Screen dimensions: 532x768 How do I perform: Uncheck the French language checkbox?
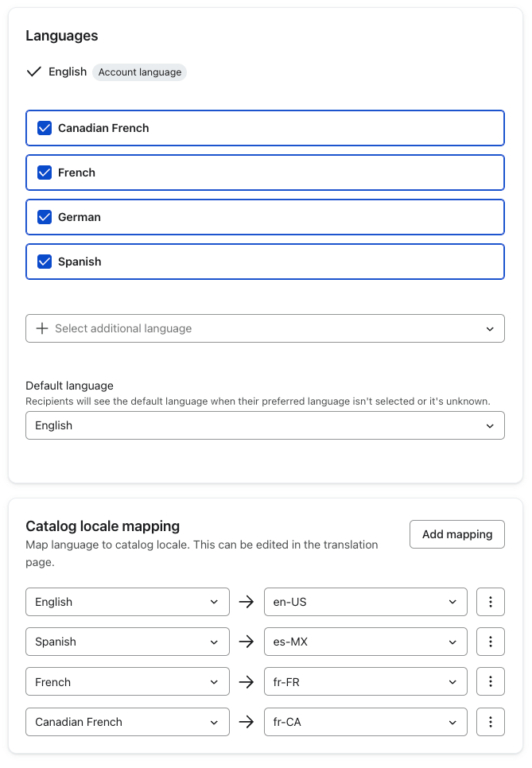pos(45,173)
